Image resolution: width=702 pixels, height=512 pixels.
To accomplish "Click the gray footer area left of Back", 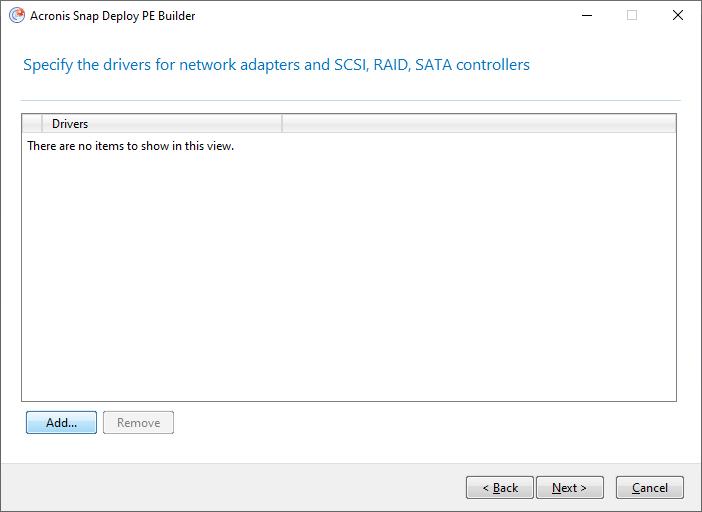I will (230, 488).
